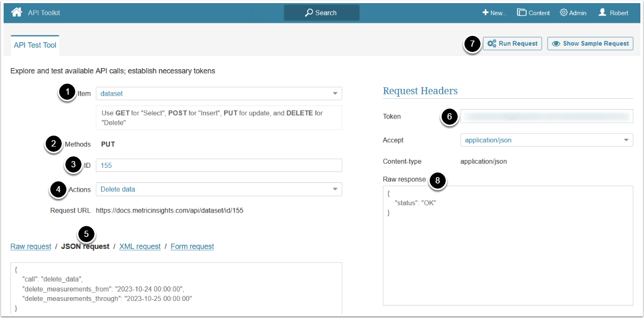This screenshot has width=644, height=318.
Task: Click the home icon in top bar
Action: coord(17,12)
